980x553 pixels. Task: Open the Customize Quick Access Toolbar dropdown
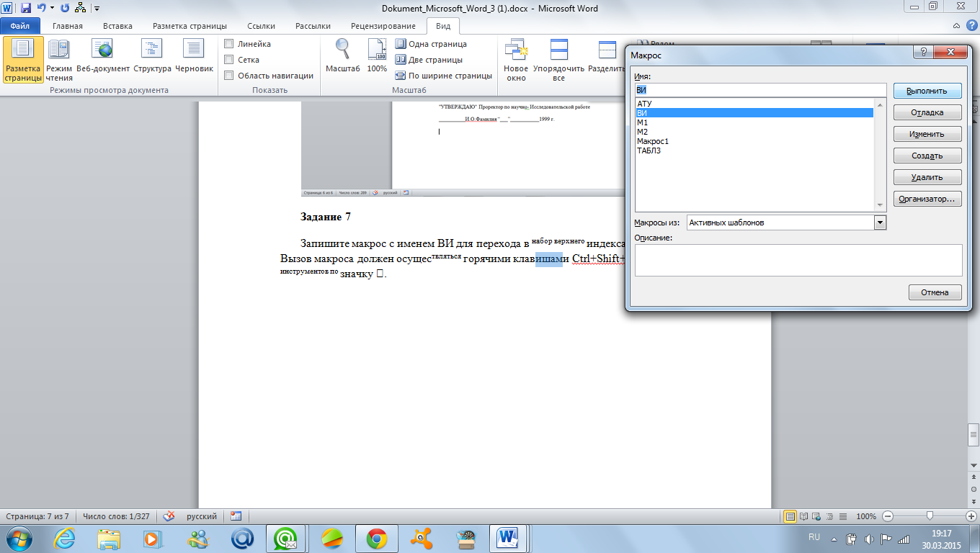pos(97,9)
